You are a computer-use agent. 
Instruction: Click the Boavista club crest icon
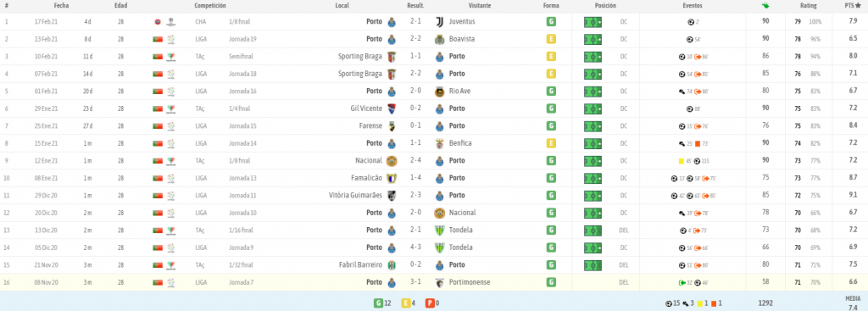(440, 39)
